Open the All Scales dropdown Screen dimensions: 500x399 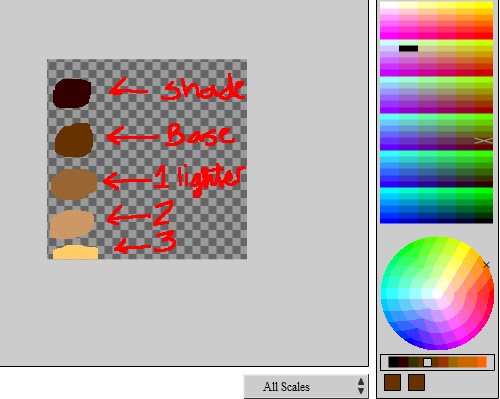tap(306, 386)
